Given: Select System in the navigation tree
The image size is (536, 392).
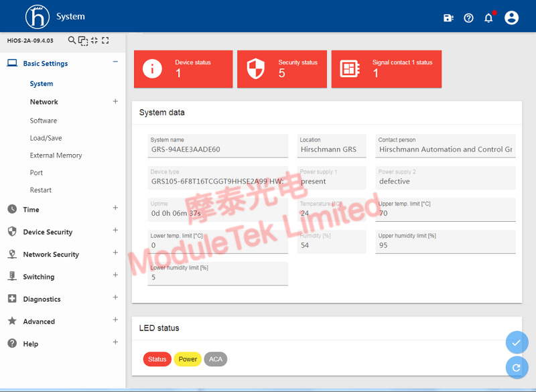Looking at the screenshot, I should (42, 84).
